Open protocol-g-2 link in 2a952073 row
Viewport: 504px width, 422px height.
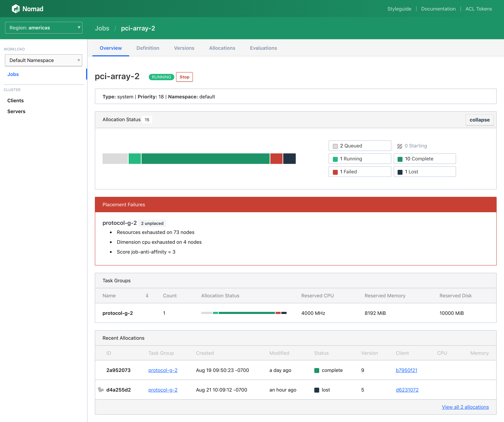(x=163, y=370)
